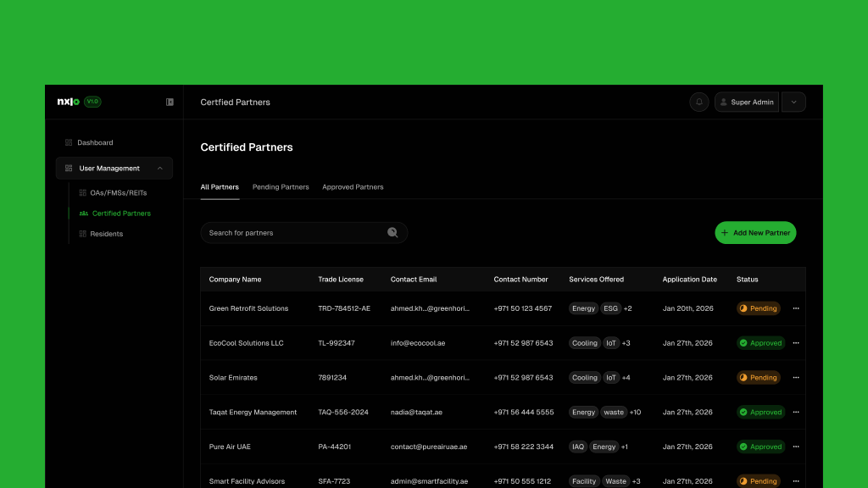The image size is (868, 488).
Task: Click the V1.0 version badge
Action: click(x=92, y=102)
